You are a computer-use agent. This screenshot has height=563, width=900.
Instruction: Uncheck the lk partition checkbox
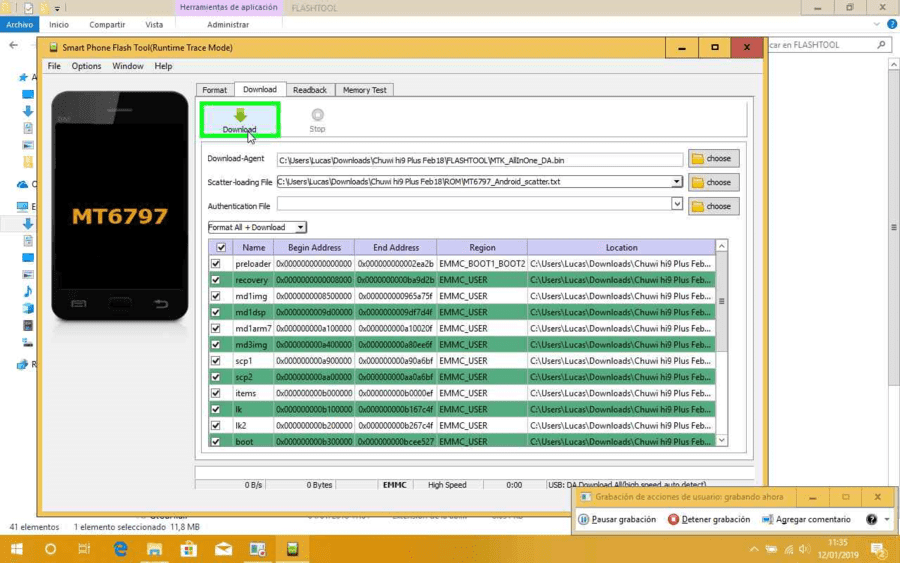coord(216,409)
